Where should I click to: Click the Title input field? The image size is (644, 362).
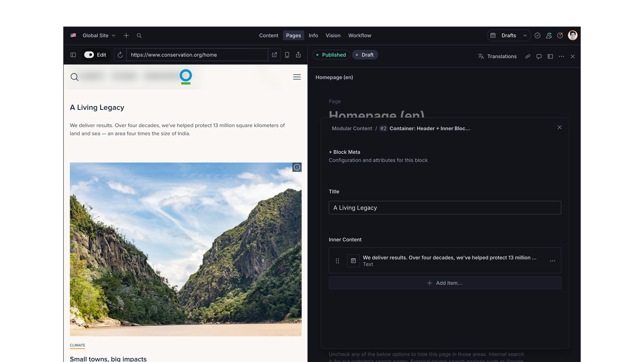click(445, 208)
